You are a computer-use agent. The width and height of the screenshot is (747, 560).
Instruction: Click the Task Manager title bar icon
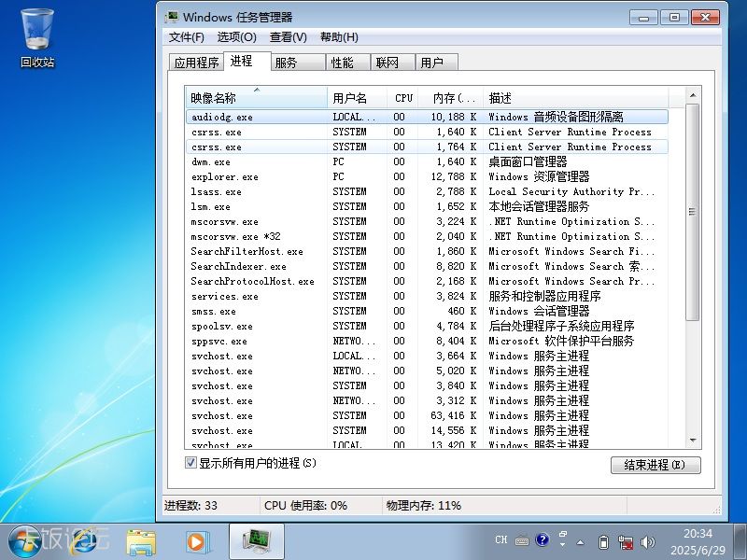[x=172, y=17]
